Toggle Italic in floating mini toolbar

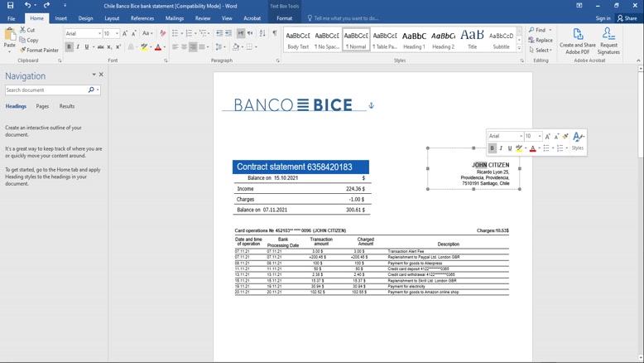click(501, 148)
